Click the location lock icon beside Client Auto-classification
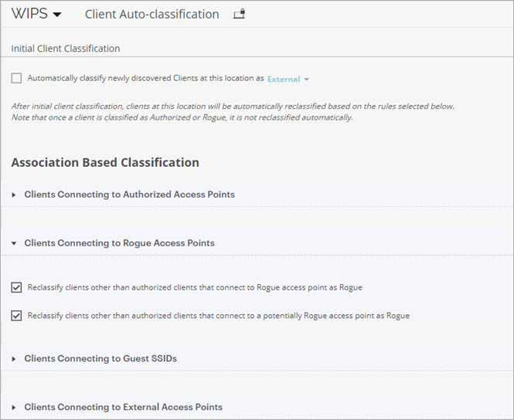This screenshot has height=420, width=514. pyautogui.click(x=239, y=14)
